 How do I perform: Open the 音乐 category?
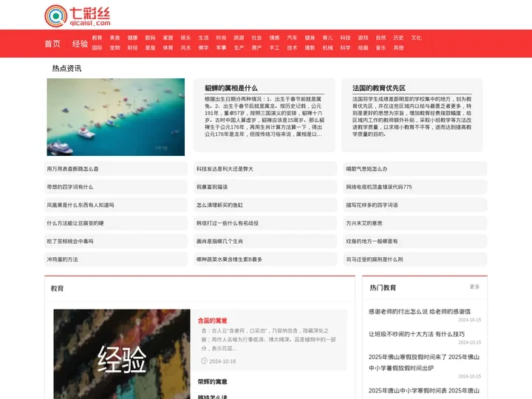[381, 48]
